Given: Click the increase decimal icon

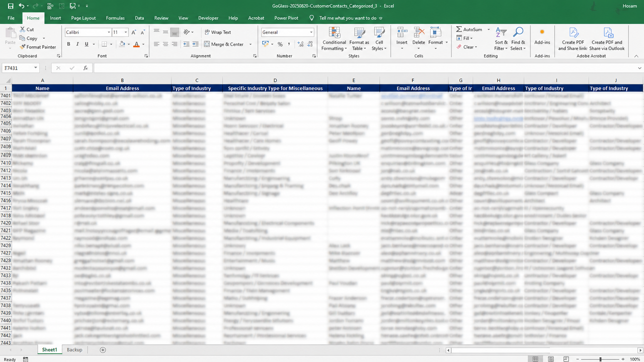Looking at the screenshot, I should (x=300, y=44).
